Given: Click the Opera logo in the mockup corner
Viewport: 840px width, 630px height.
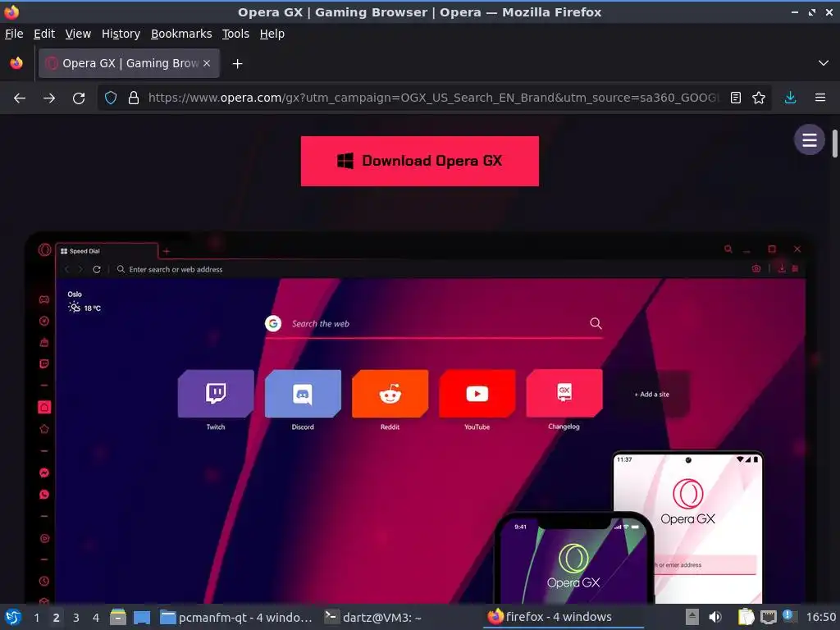Looking at the screenshot, I should click(x=44, y=249).
